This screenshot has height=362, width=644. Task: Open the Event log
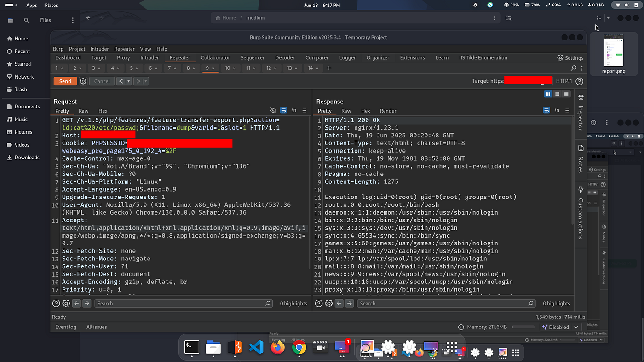pos(66,327)
